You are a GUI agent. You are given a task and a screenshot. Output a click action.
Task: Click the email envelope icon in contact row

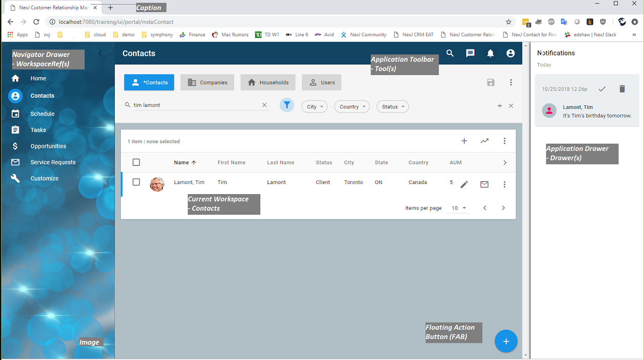[484, 185]
